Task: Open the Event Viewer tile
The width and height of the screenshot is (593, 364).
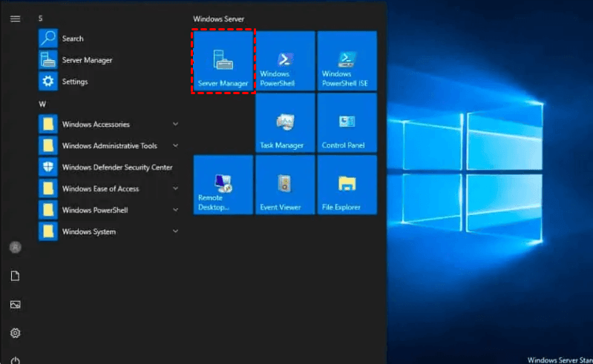Action: pos(285,185)
